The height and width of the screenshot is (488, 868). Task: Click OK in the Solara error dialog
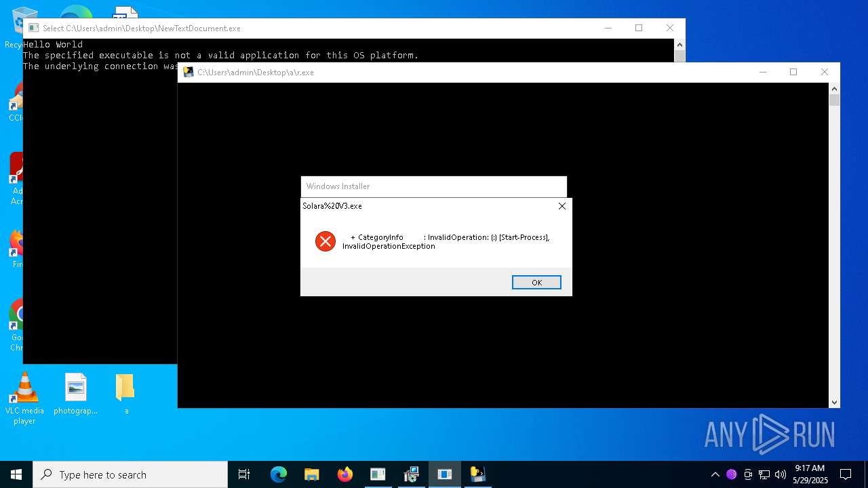pyautogui.click(x=536, y=282)
